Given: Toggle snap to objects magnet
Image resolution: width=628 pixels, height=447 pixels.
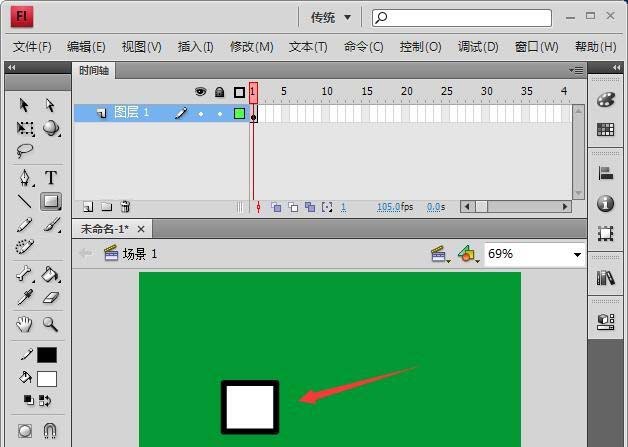Looking at the screenshot, I should [50, 431].
